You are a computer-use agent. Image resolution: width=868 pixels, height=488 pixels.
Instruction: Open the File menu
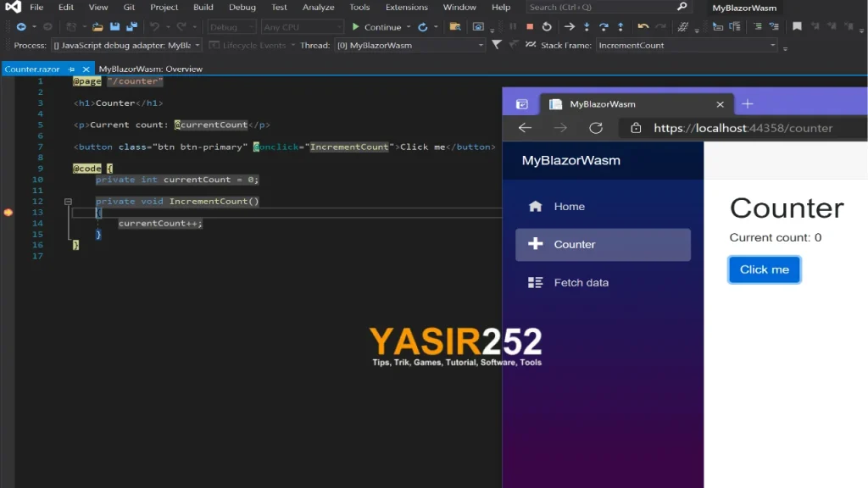36,7
